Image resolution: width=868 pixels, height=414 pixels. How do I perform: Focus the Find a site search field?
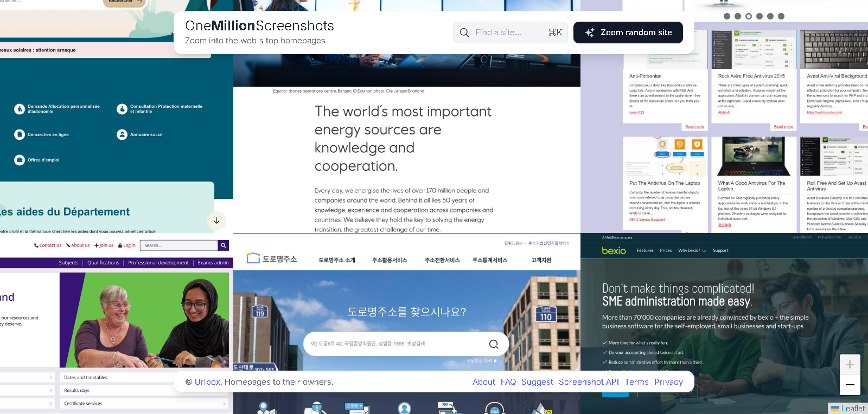tap(510, 33)
